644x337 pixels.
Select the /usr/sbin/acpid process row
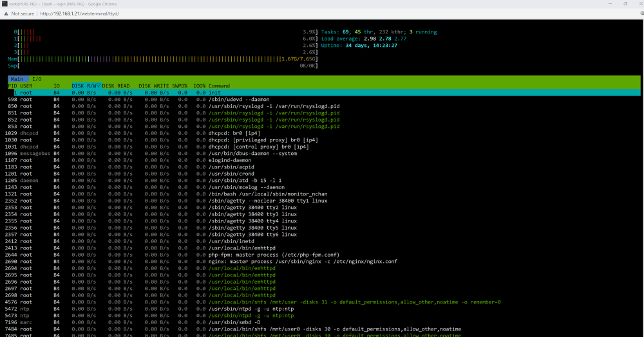point(324,167)
